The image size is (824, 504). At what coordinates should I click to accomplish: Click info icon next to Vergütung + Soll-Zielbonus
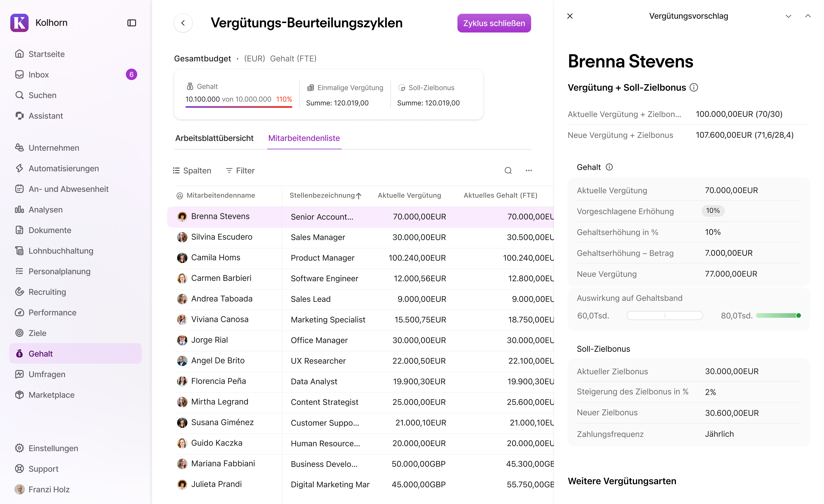tap(694, 87)
